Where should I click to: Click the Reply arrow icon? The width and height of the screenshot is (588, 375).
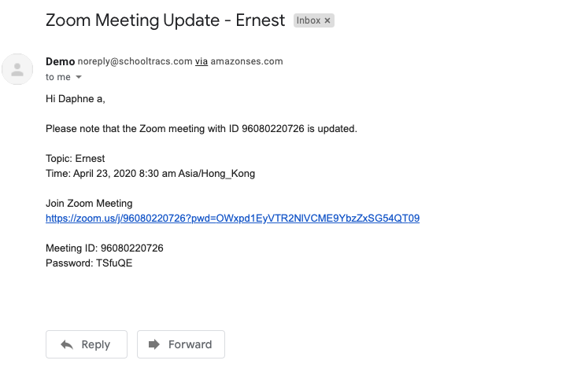pyautogui.click(x=67, y=344)
